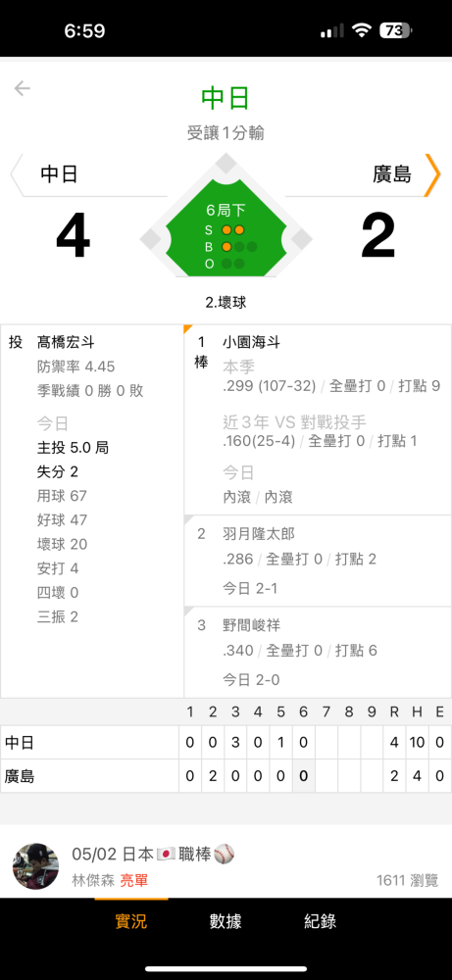The height and width of the screenshot is (980, 452).
Task: Go to next team with orange chevron
Action: (x=432, y=175)
